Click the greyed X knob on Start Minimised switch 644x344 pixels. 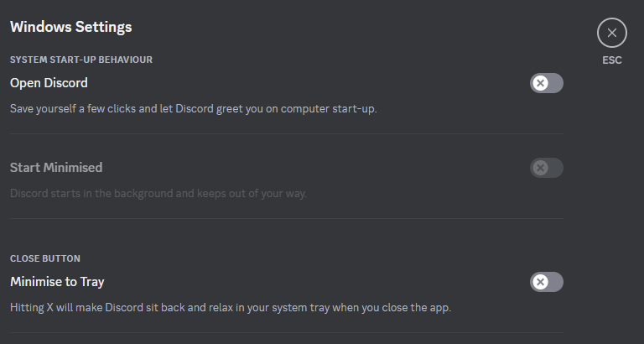(541, 168)
